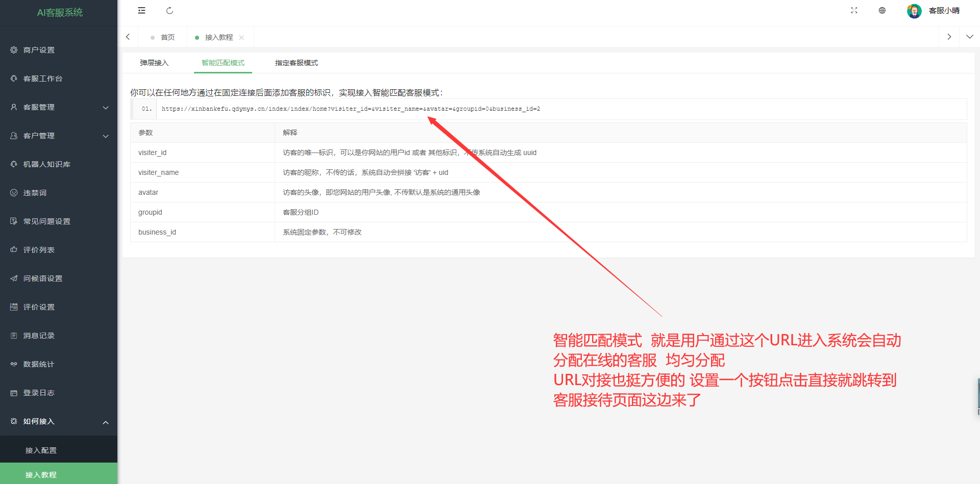Open 评价列表 in the sidebar
980x484 pixels.
point(59,250)
